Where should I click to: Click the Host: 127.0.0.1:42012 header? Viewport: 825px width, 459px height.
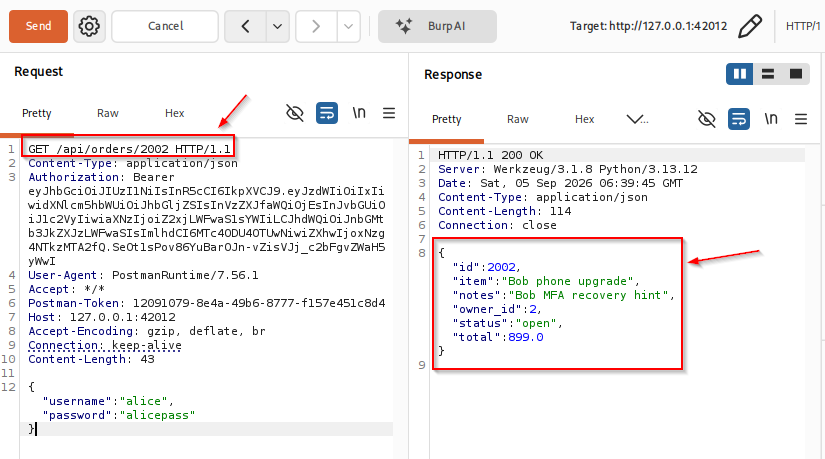(x=102, y=317)
